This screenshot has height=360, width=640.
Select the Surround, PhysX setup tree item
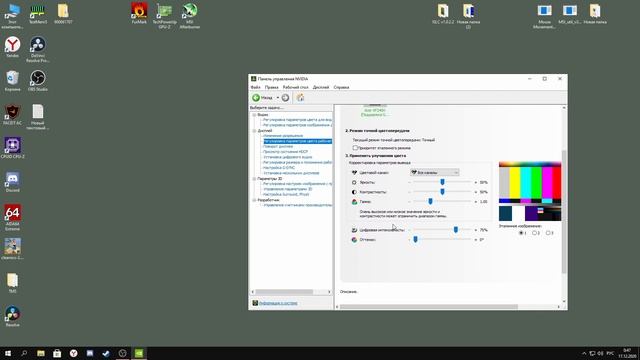point(286,195)
